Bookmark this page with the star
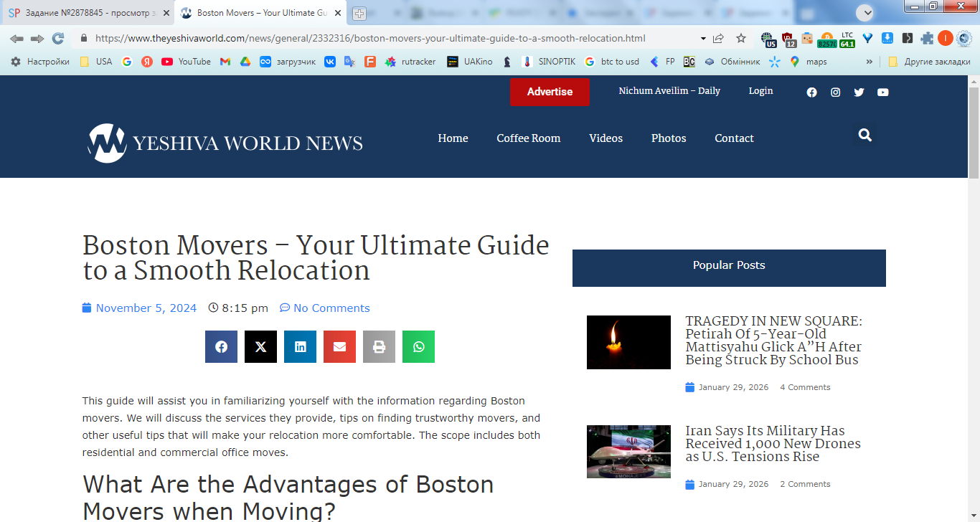This screenshot has width=980, height=522. coord(741,39)
